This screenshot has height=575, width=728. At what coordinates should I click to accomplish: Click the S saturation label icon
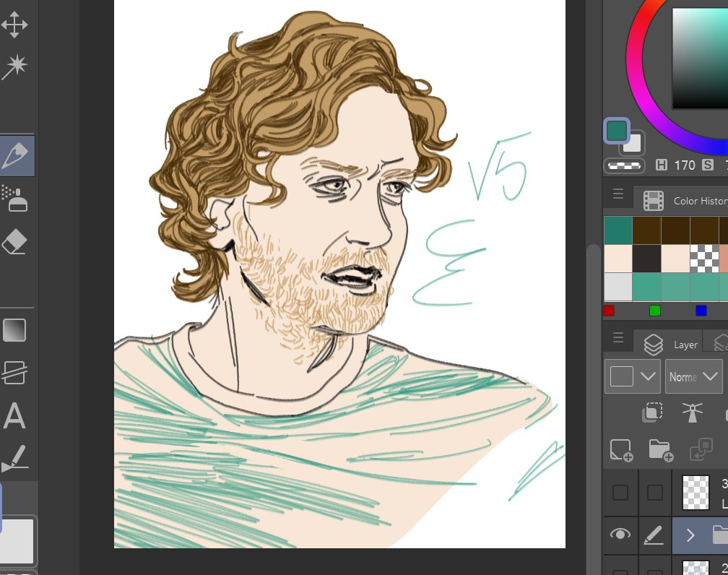708,165
